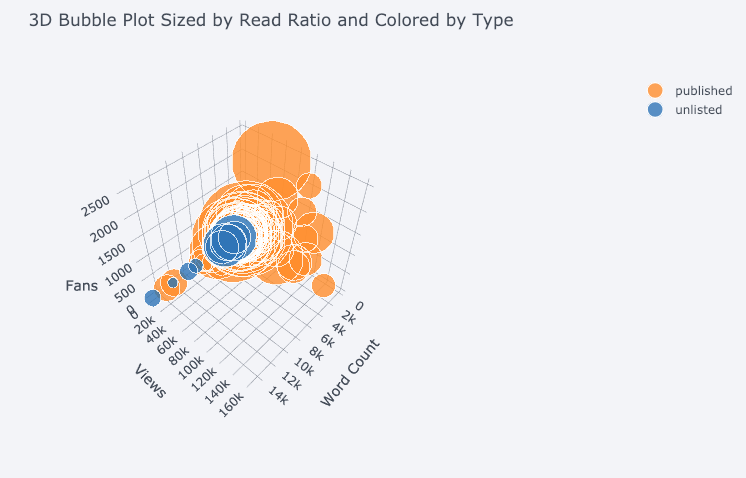Click the orange published legend marker
This screenshot has width=746, height=478.
(655, 91)
